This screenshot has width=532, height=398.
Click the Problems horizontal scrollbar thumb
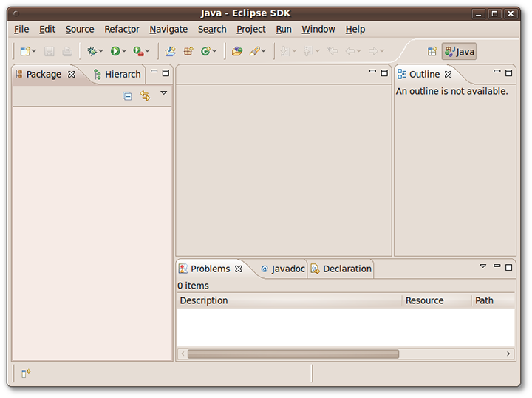[293, 354]
